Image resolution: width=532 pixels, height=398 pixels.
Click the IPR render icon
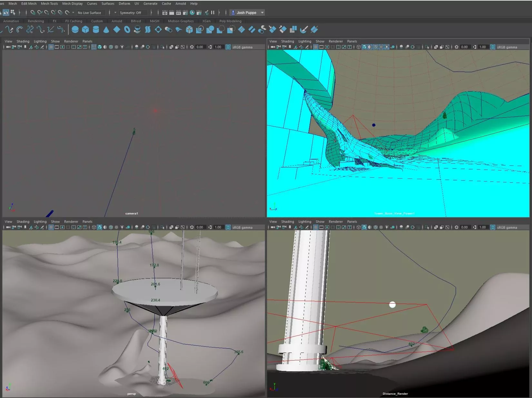(178, 13)
